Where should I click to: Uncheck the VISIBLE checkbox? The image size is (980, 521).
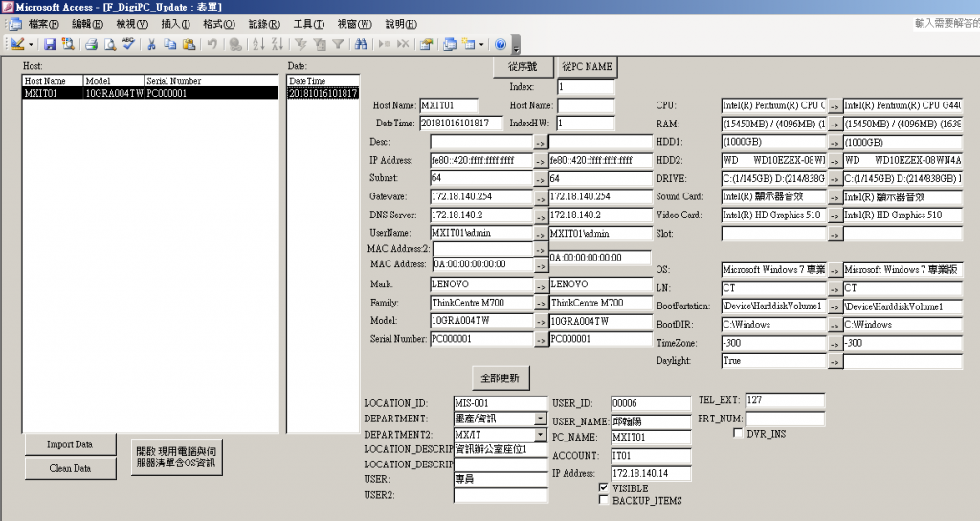pos(603,487)
